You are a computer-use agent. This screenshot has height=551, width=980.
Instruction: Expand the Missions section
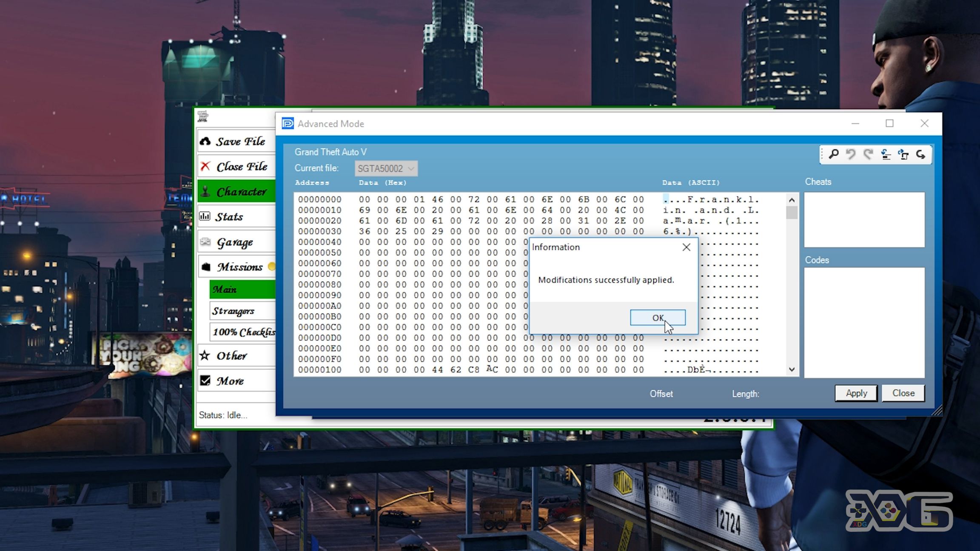[237, 267]
